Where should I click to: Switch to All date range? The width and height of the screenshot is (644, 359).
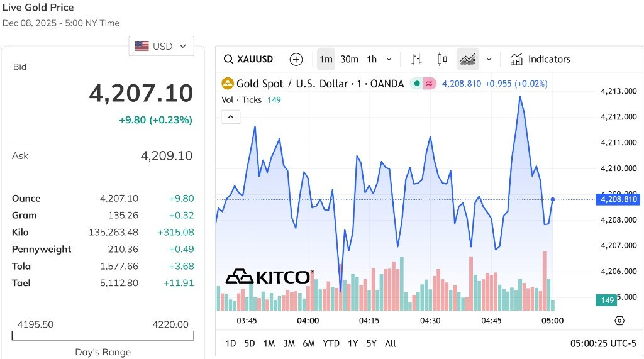[390, 343]
